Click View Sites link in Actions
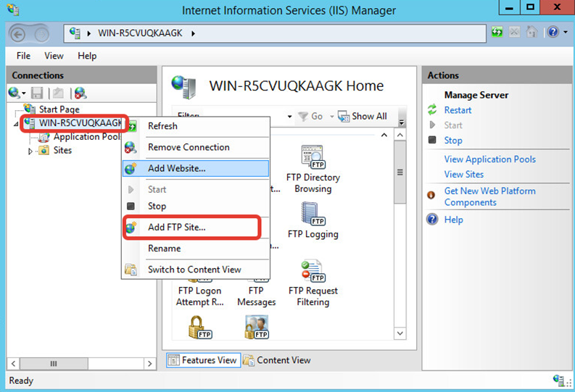 [x=464, y=175]
